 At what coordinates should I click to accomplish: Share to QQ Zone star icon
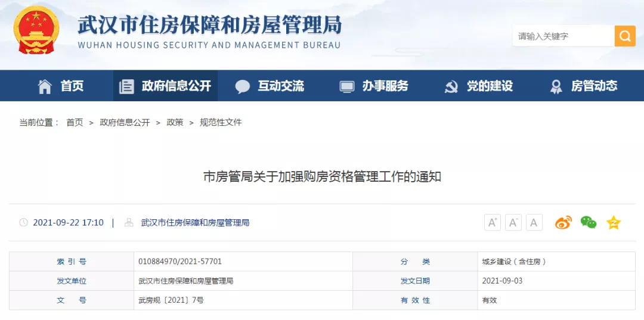[x=614, y=222]
